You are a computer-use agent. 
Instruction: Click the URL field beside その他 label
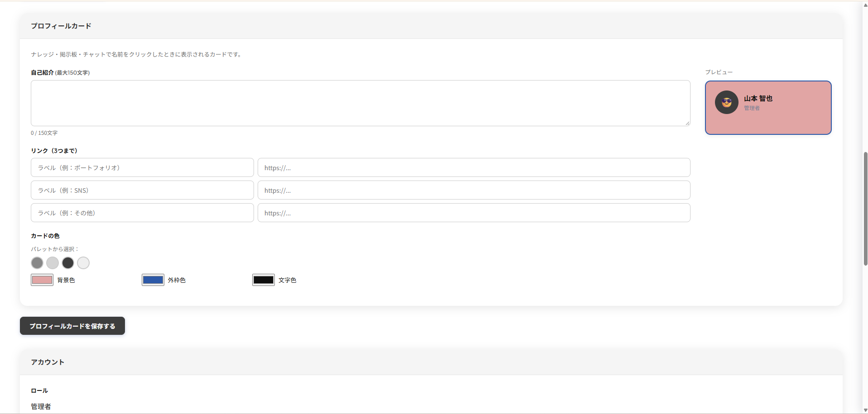pos(474,213)
